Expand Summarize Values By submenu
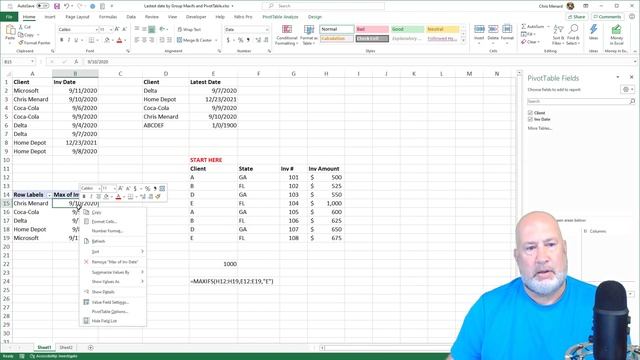The height and width of the screenshot is (360, 640). pos(142,272)
